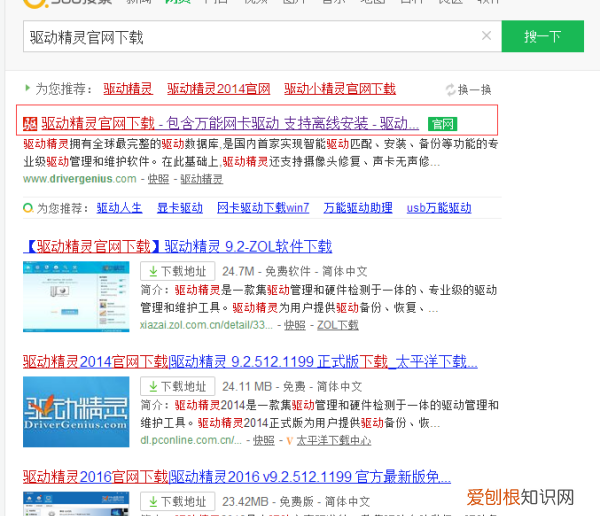Click 下载地址 button in the 太平洋 result
This screenshot has width=600, height=516.
point(178,386)
